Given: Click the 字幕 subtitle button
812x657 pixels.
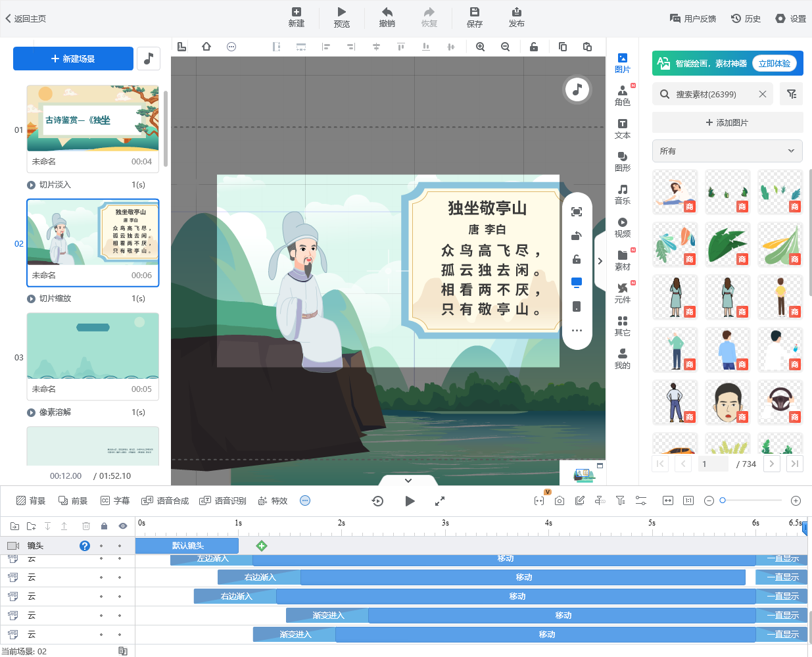Looking at the screenshot, I should [x=115, y=500].
